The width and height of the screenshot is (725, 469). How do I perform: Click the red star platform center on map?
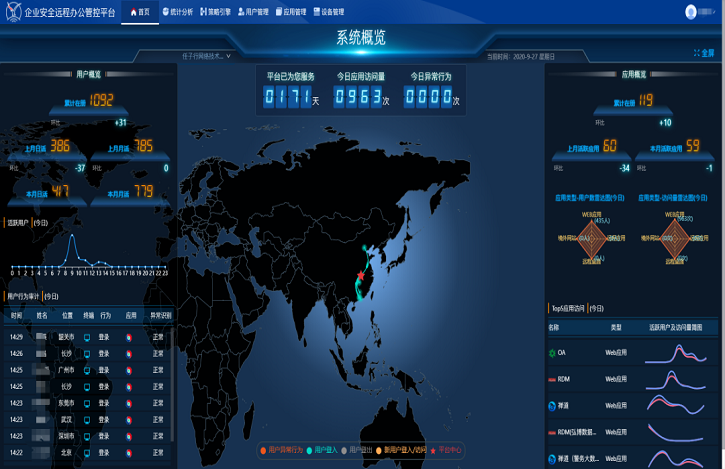point(361,275)
